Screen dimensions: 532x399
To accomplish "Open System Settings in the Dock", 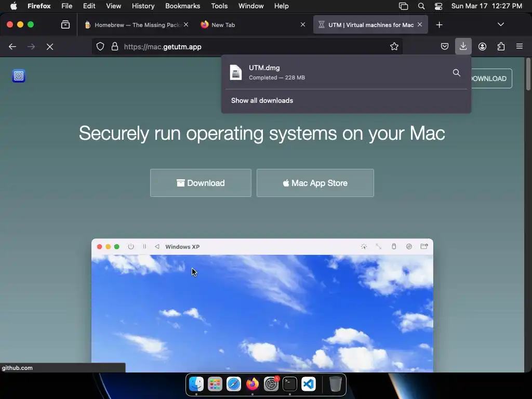I will tap(271, 384).
